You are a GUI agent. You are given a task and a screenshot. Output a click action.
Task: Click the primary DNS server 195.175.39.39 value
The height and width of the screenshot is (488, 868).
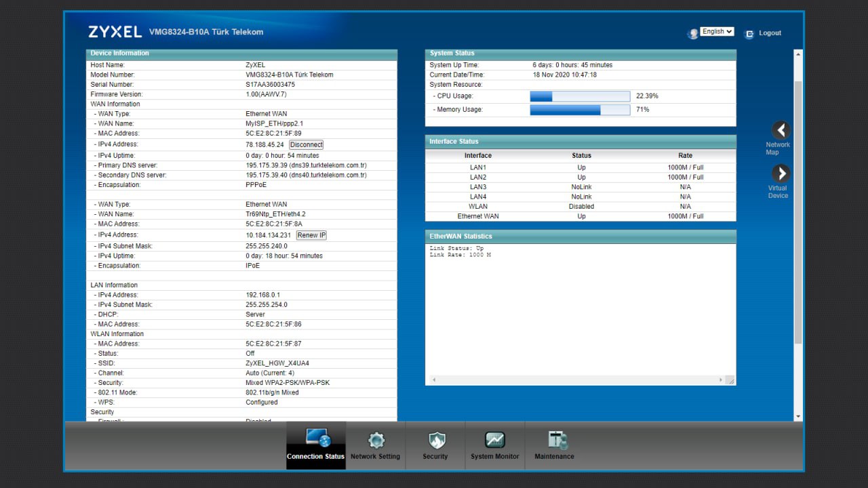(x=306, y=165)
